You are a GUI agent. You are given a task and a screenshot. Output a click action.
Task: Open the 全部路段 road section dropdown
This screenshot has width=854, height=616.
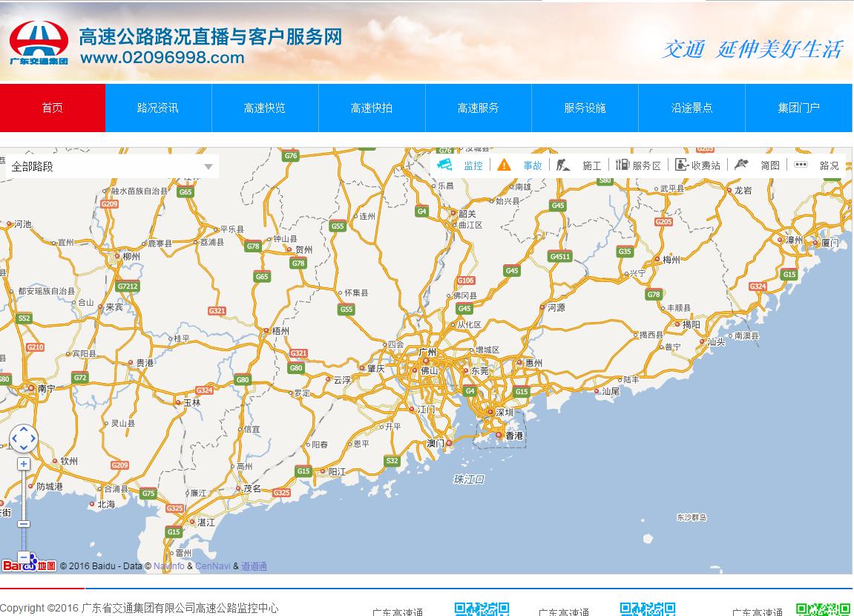(112, 166)
